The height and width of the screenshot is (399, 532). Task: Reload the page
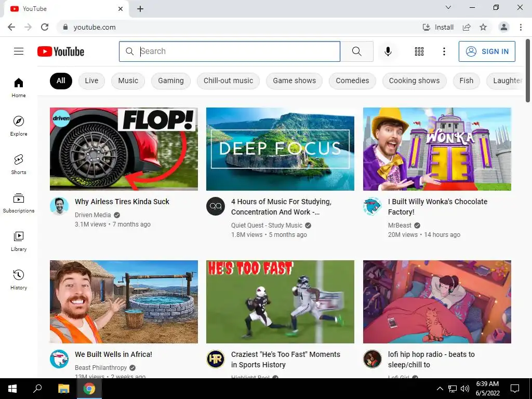point(45,27)
